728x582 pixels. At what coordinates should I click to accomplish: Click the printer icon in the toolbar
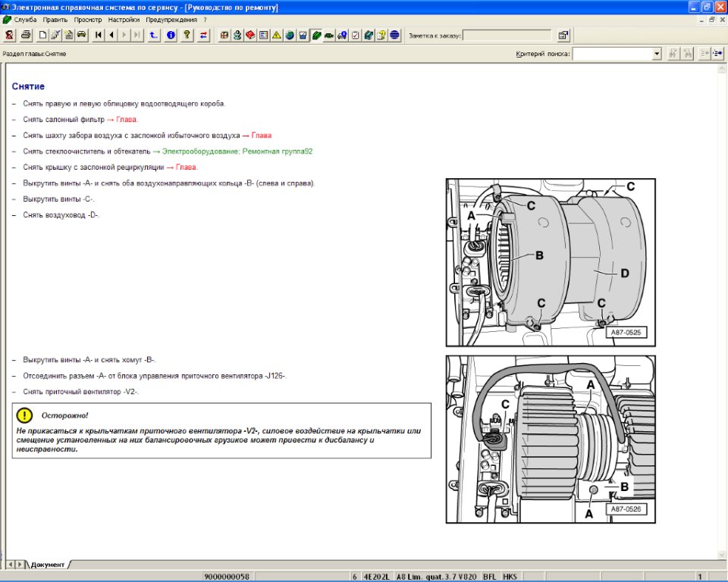tap(26, 35)
